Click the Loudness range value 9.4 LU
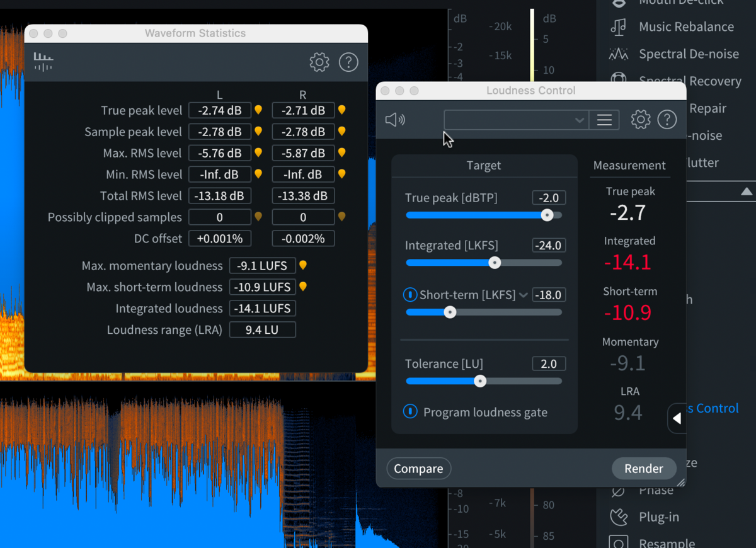The height and width of the screenshot is (548, 756). [262, 330]
